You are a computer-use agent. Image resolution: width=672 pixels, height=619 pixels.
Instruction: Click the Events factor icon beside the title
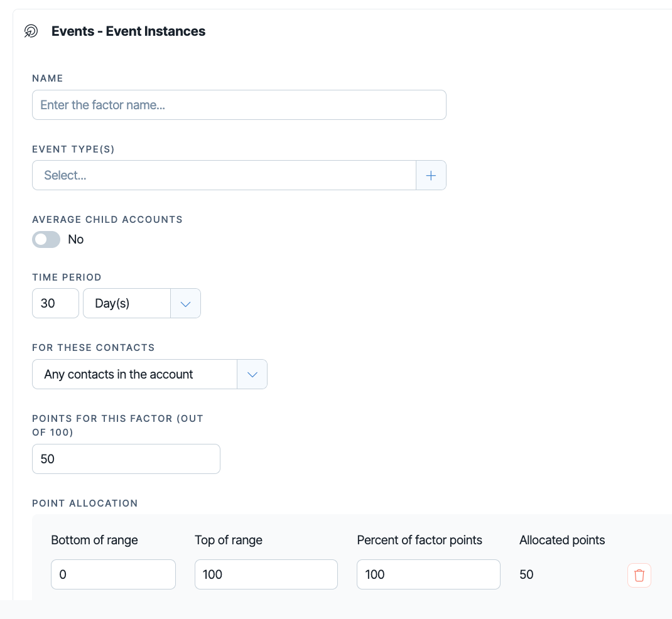click(31, 31)
